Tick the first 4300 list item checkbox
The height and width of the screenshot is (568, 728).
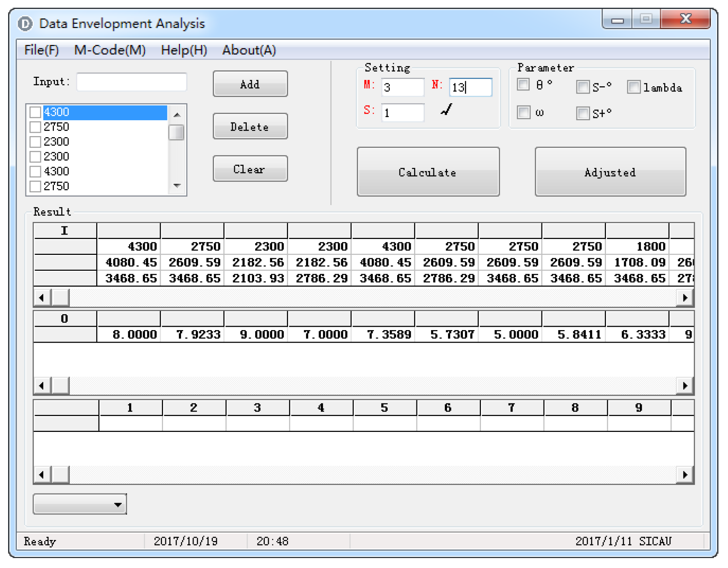[x=35, y=112]
